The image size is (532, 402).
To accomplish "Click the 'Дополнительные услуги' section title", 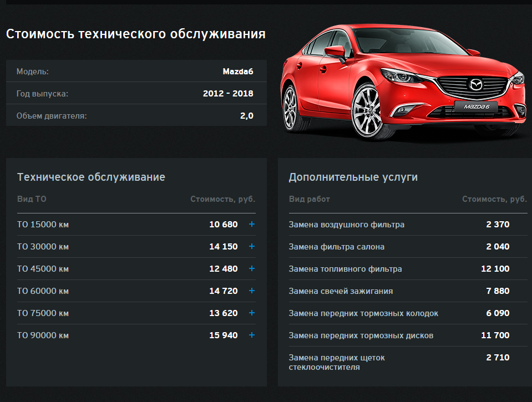I will click(x=353, y=177).
